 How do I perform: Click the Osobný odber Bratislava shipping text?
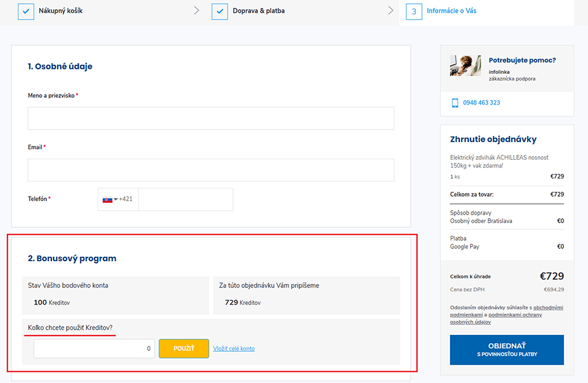coord(481,221)
